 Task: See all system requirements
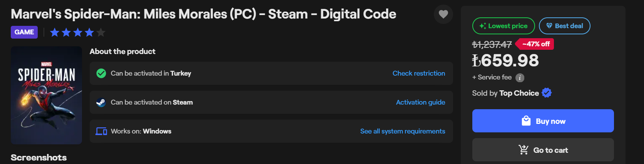tap(402, 131)
